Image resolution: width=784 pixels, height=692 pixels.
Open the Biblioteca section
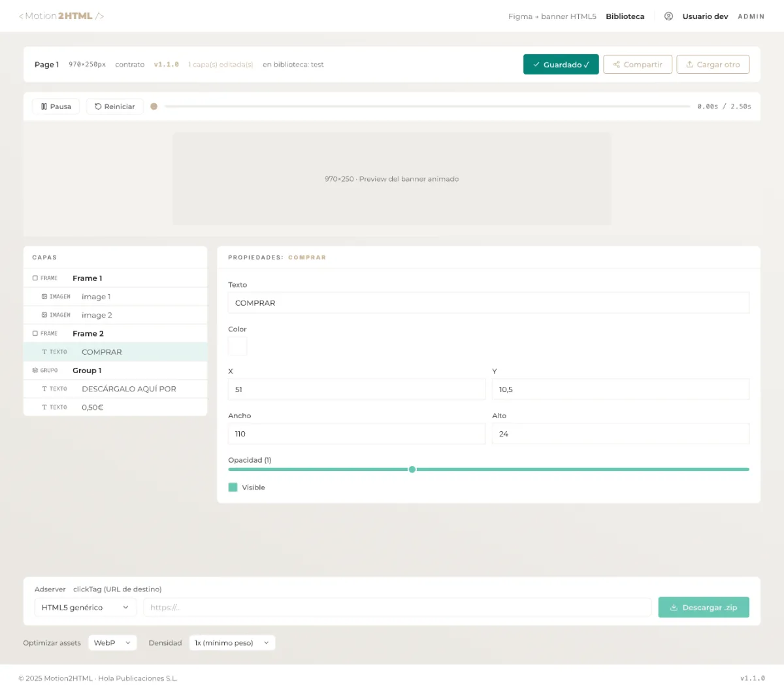tap(625, 16)
